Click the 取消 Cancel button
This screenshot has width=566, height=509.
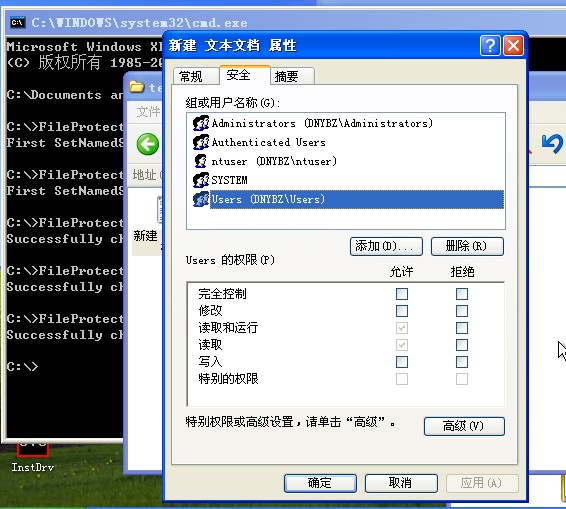(x=401, y=483)
